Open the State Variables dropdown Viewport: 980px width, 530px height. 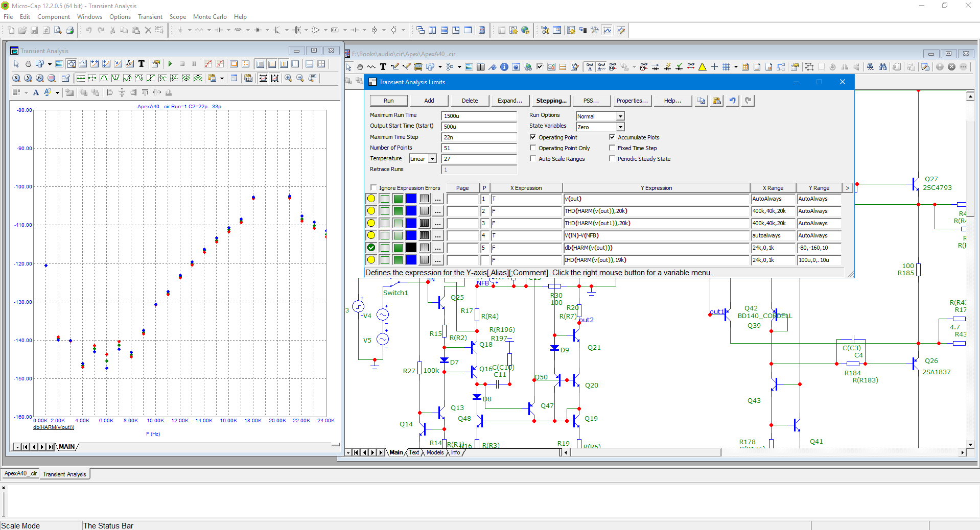click(x=620, y=127)
